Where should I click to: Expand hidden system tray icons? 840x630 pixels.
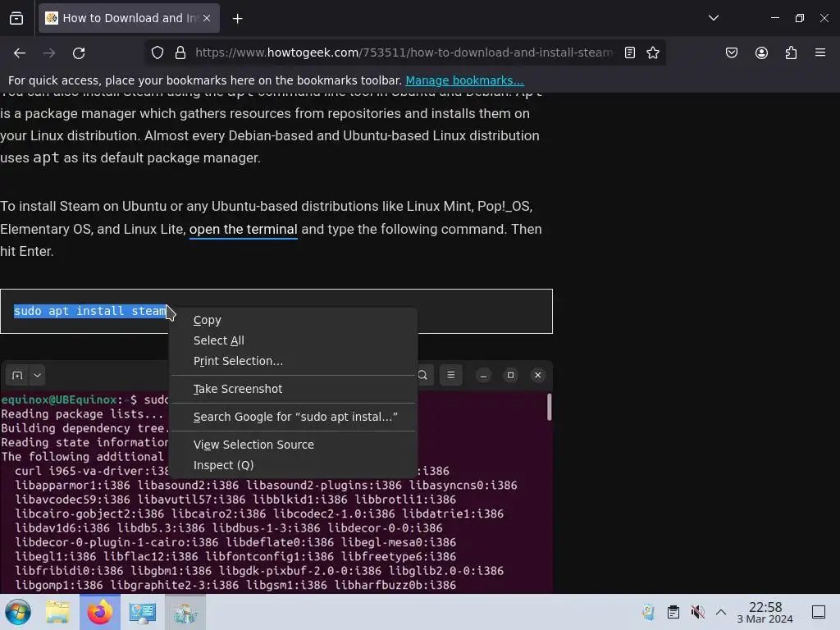click(721, 612)
